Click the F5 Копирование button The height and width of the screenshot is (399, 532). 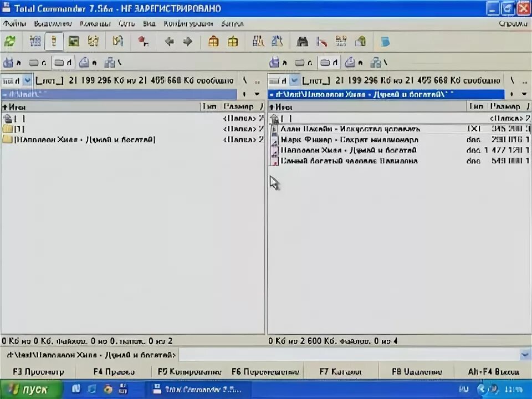point(190,372)
